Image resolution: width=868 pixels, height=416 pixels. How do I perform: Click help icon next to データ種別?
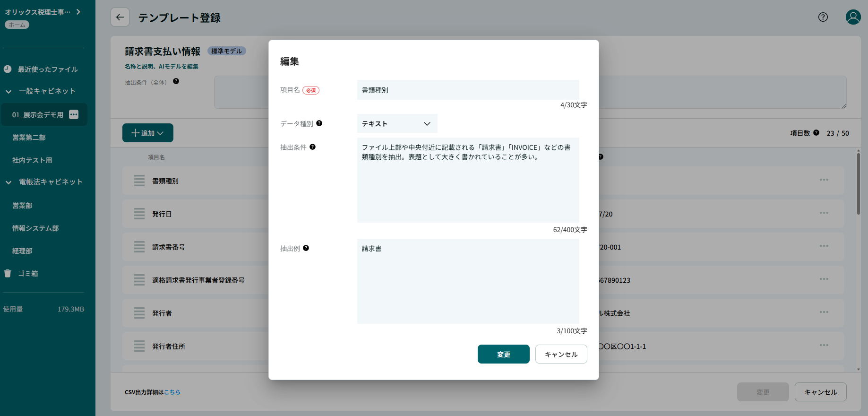pos(319,123)
